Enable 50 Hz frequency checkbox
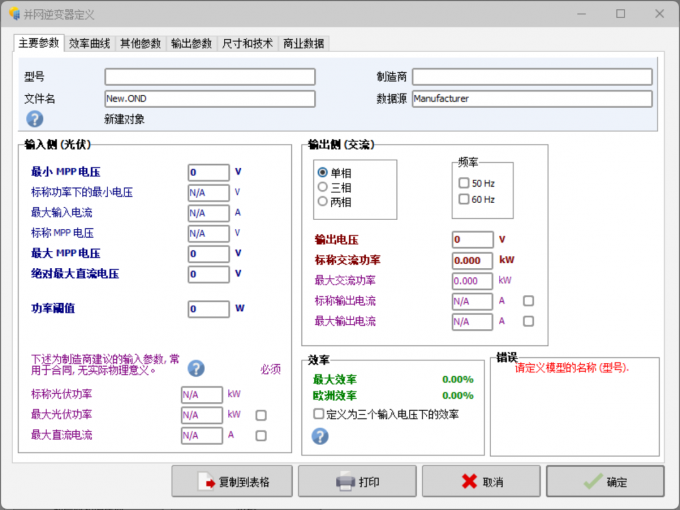680x510 pixels. click(464, 183)
